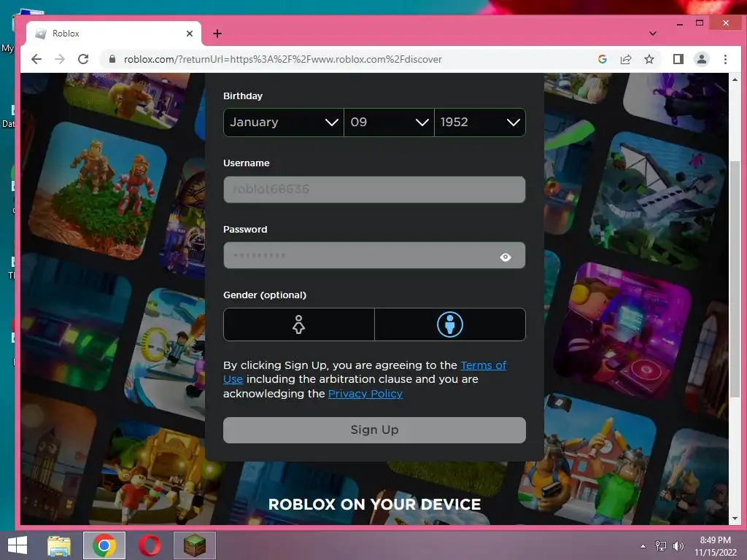Share this page via share icon
747x560 pixels.
pos(625,59)
